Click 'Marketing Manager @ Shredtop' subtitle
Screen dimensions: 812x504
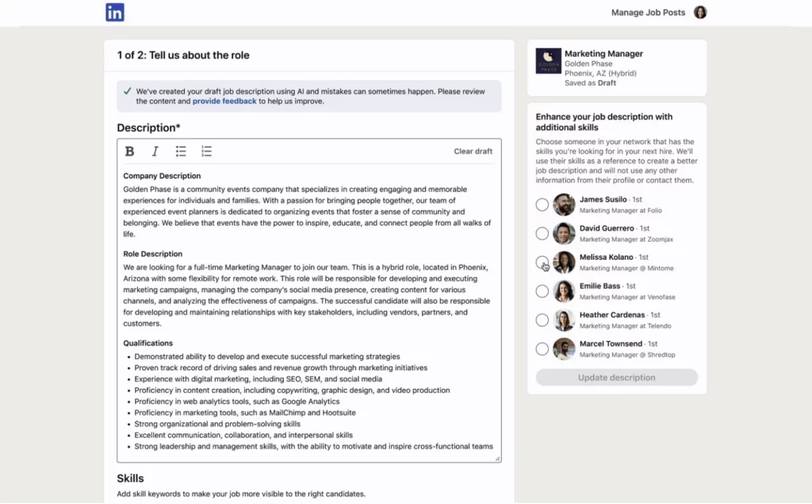(627, 355)
